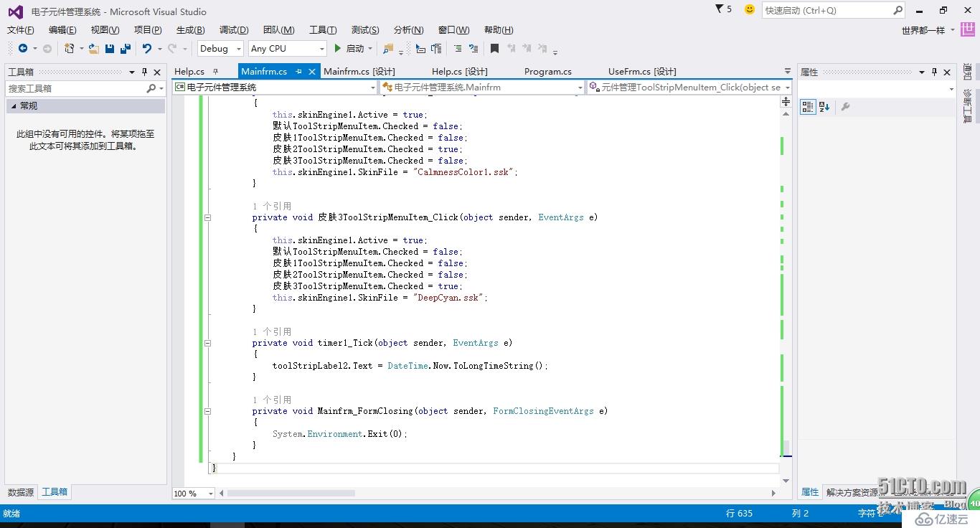Click the horizontal scrollbar thumb in editor

291,494
